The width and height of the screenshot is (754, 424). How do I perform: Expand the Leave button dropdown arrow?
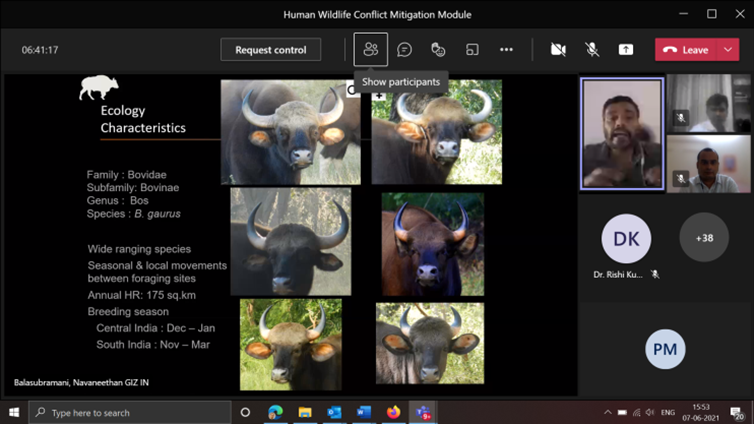(730, 49)
